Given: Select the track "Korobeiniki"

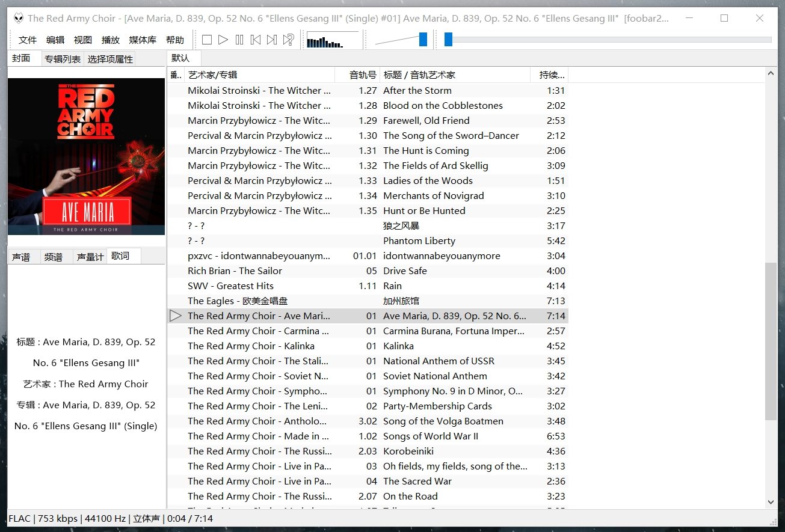Looking at the screenshot, I should click(368, 451).
